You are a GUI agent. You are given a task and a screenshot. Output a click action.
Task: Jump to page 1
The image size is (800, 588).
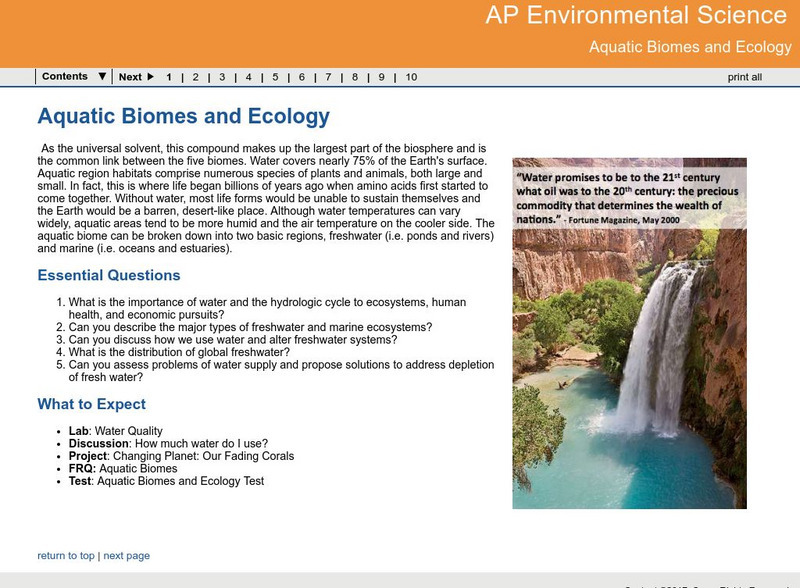169,77
